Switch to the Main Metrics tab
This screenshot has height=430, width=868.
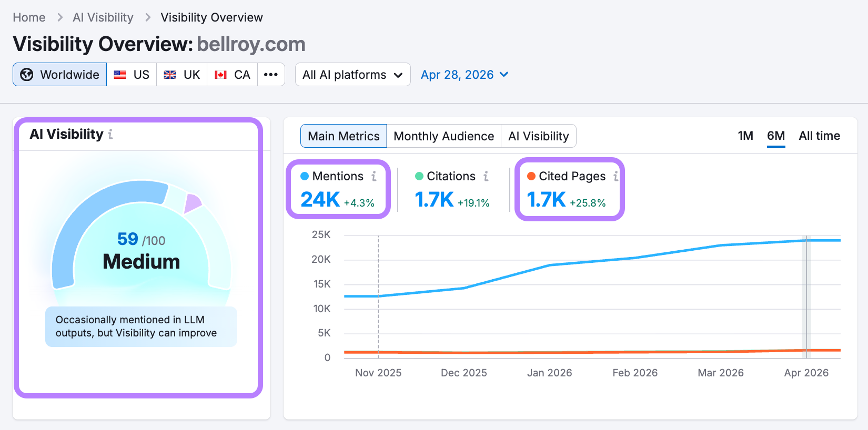344,136
